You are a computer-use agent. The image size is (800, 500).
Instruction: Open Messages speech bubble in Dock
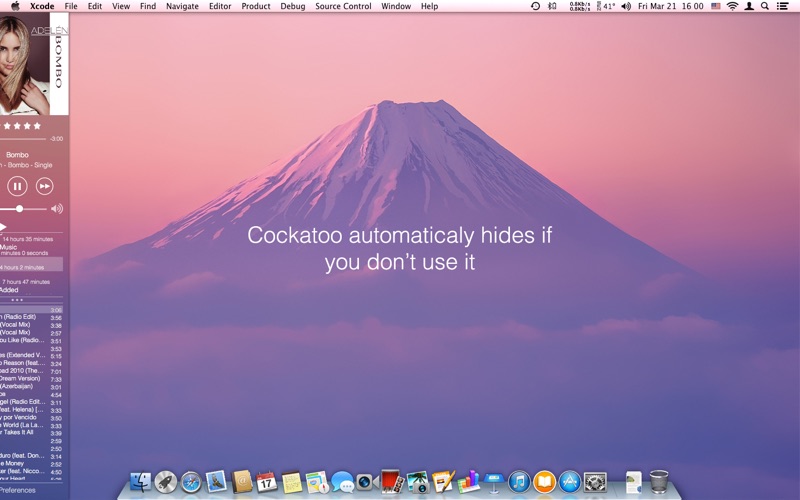coord(342,482)
